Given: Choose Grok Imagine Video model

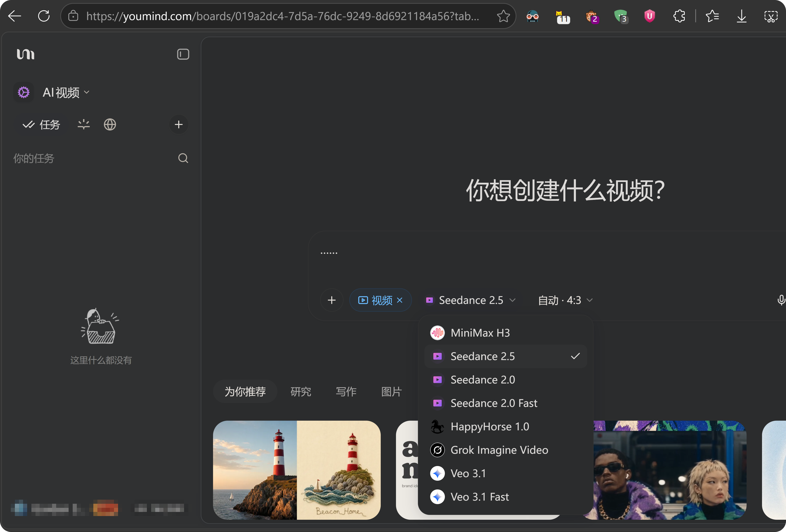Looking at the screenshot, I should coord(505,450).
